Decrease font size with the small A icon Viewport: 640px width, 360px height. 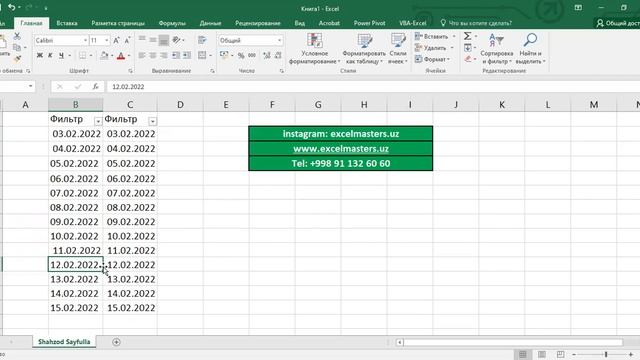pos(127,40)
